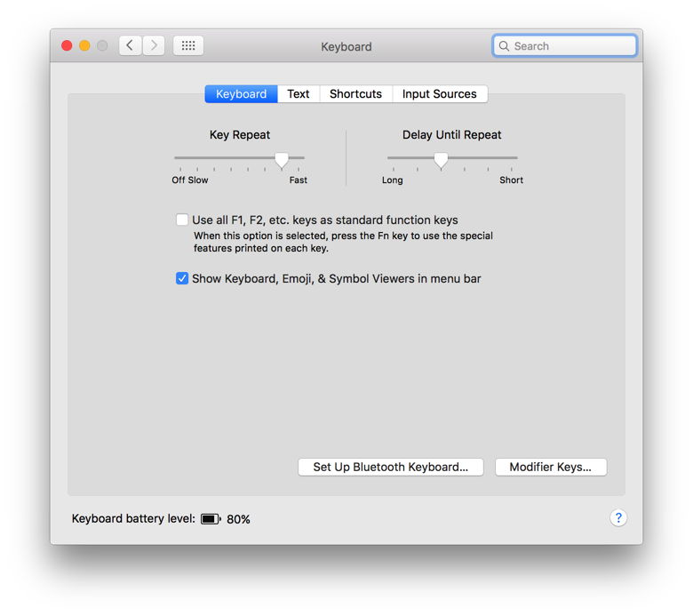The image size is (693, 616).
Task: Click the back arrow in the toolbar
Action: point(131,45)
